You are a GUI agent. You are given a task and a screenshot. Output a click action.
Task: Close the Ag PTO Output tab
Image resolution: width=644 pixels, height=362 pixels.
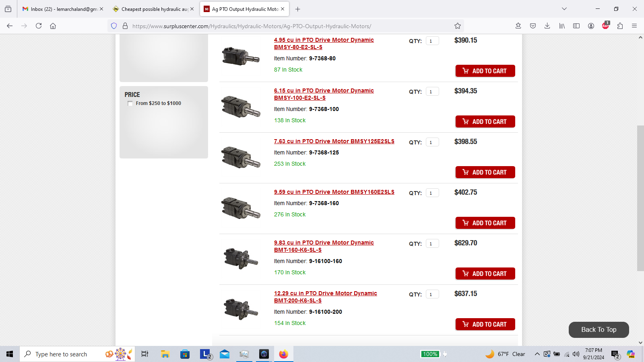(283, 9)
